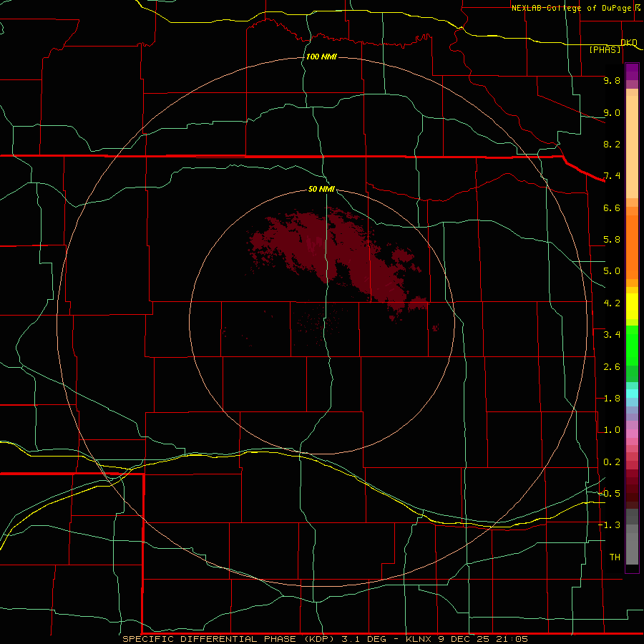Pick the bright yellow segment of color bar
Viewport: 644px width, 644px height.
pos(632,306)
